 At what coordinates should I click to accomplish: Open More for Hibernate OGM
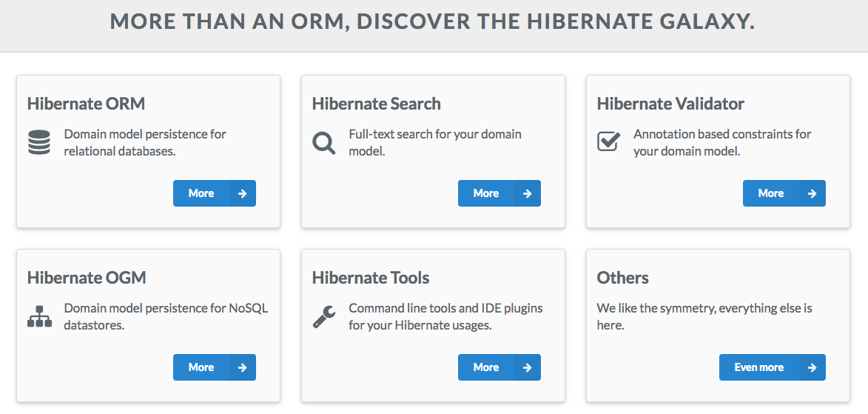coord(215,367)
